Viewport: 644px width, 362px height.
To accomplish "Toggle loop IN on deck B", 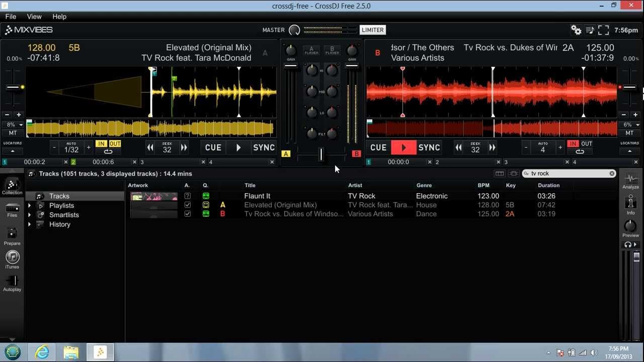I will pyautogui.click(x=573, y=144).
